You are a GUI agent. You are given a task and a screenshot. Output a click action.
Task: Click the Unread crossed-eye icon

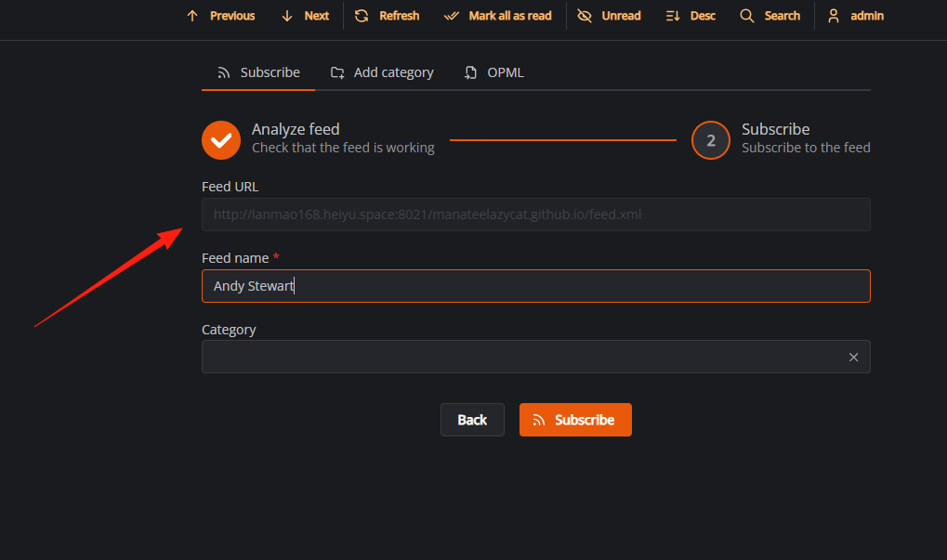(584, 16)
